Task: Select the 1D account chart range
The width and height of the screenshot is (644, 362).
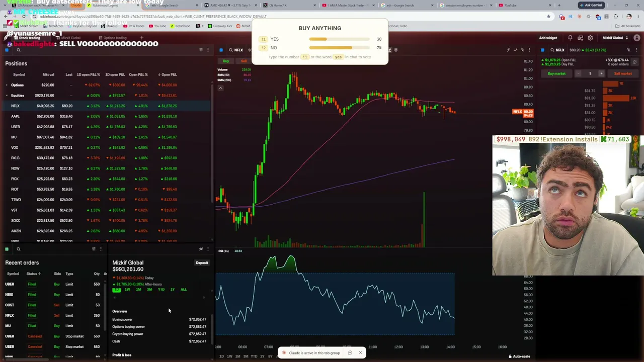Action: [x=116, y=289]
